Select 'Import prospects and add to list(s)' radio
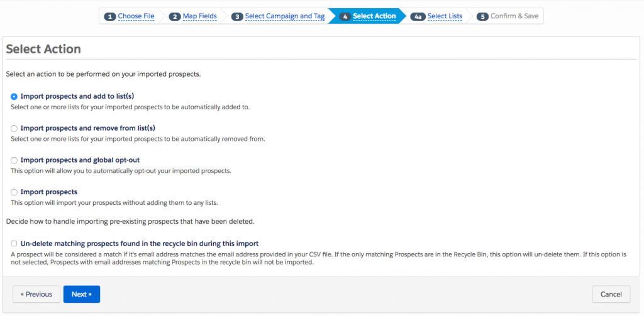644x316 pixels. 14,96
